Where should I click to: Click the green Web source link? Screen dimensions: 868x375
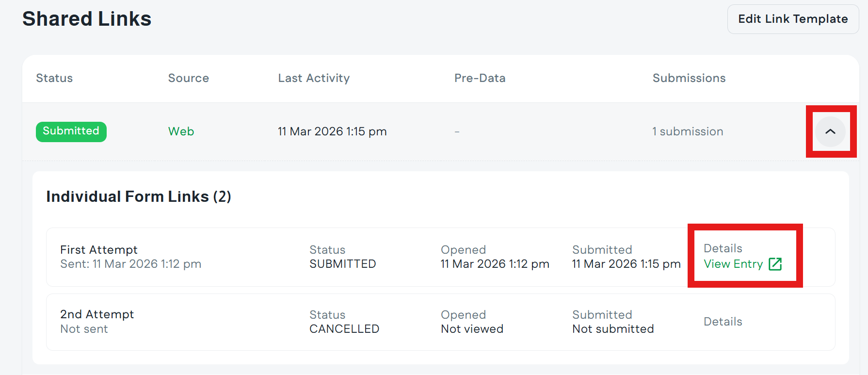(x=181, y=131)
